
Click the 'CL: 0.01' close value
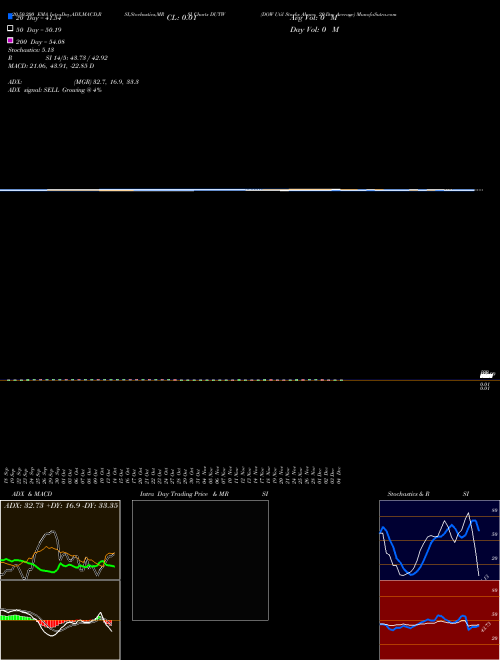181,18
